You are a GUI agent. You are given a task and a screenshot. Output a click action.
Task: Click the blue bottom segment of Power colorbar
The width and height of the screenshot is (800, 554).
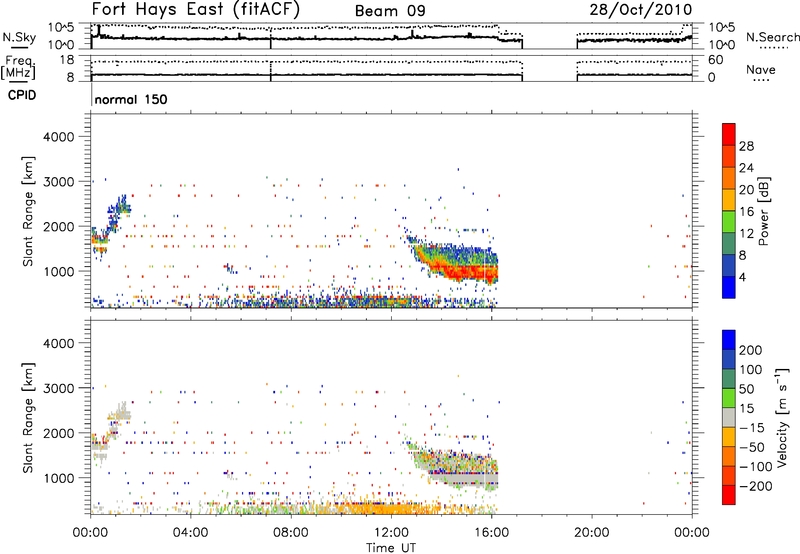point(729,287)
